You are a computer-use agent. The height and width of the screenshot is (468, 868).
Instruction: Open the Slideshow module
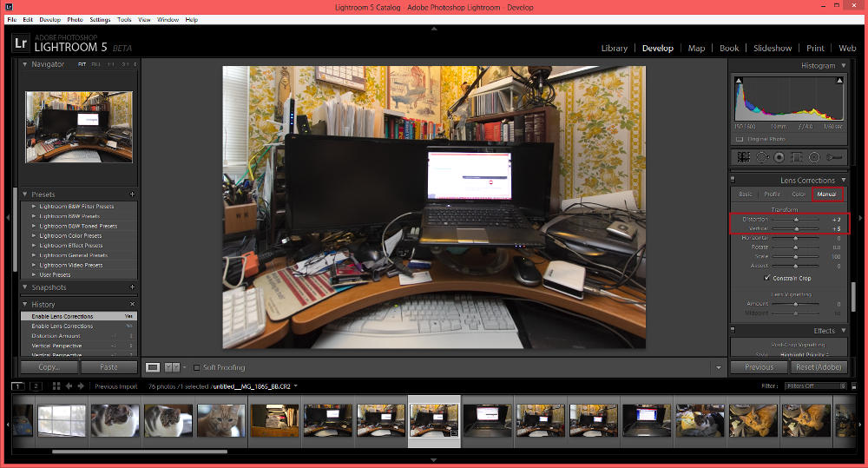point(773,48)
